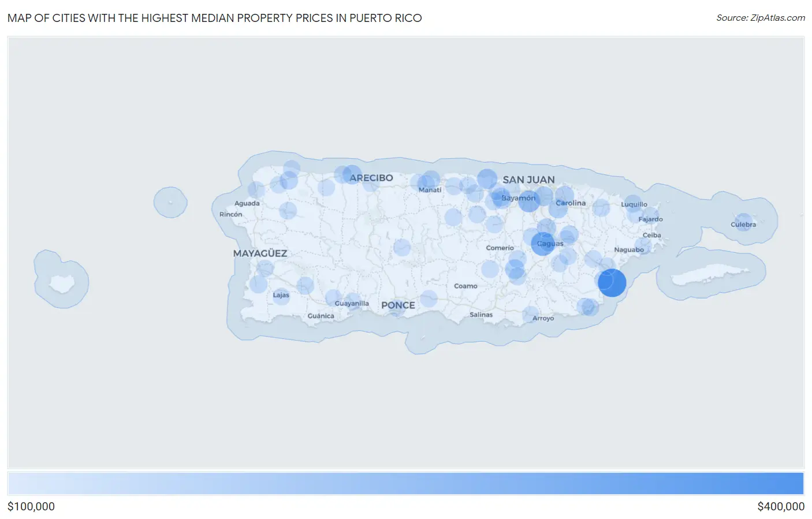The width and height of the screenshot is (812, 519).
Task: Click the Manatí map label
Action: tap(430, 190)
